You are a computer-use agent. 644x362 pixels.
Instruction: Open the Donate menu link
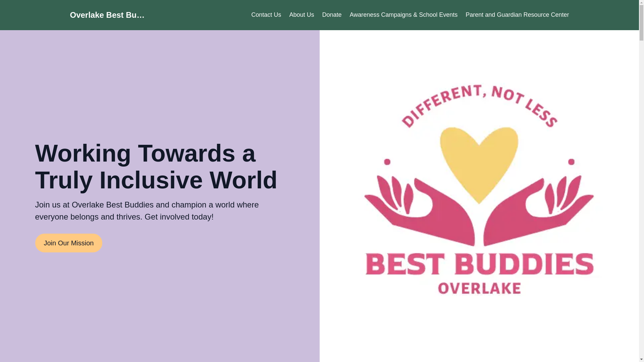click(332, 15)
